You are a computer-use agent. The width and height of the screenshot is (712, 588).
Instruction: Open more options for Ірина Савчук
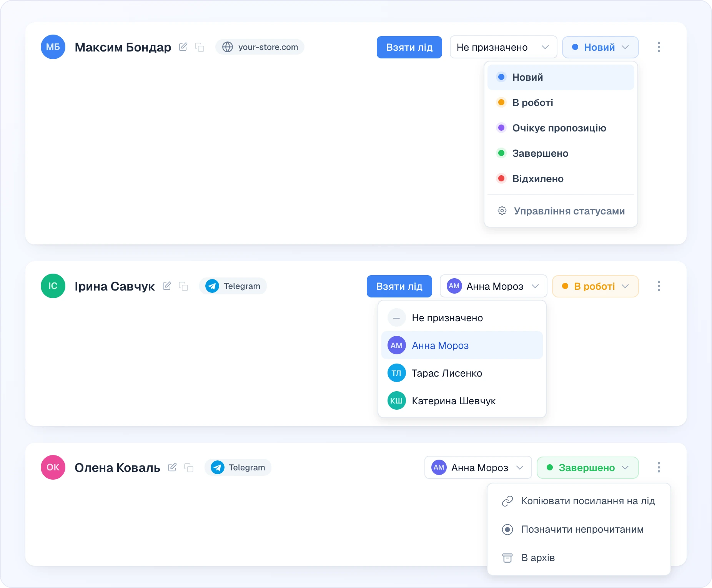pos(659,286)
